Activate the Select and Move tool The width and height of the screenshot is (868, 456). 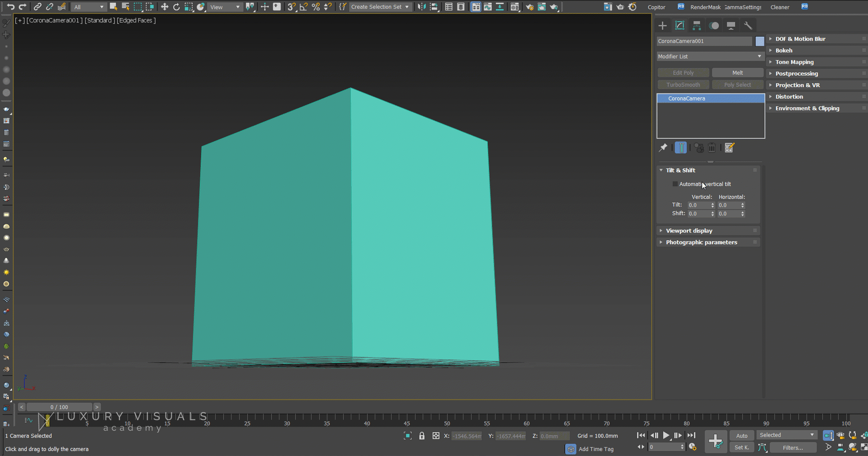click(165, 7)
